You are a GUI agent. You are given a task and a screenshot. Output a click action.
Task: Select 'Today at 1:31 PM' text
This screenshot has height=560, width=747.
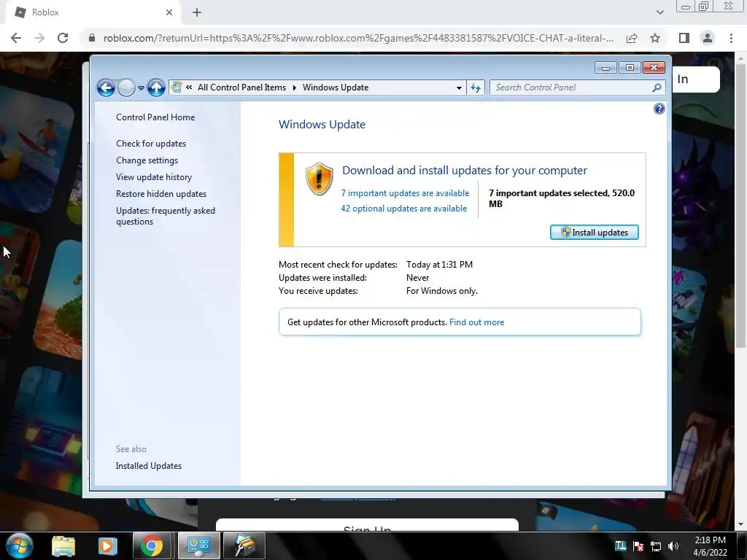coord(439,264)
